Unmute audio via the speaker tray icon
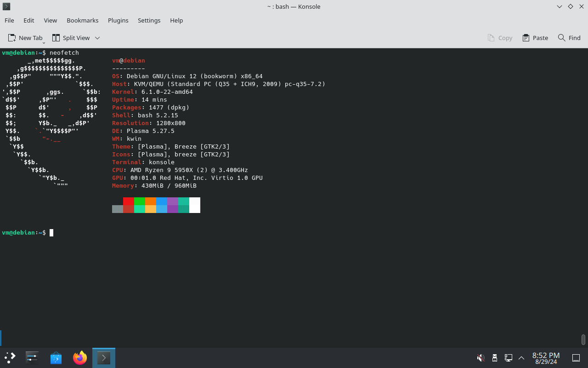Viewport: 588px width, 368px height. 481,357
